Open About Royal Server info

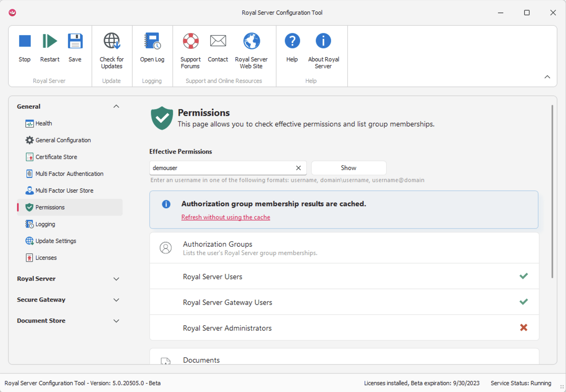(323, 50)
